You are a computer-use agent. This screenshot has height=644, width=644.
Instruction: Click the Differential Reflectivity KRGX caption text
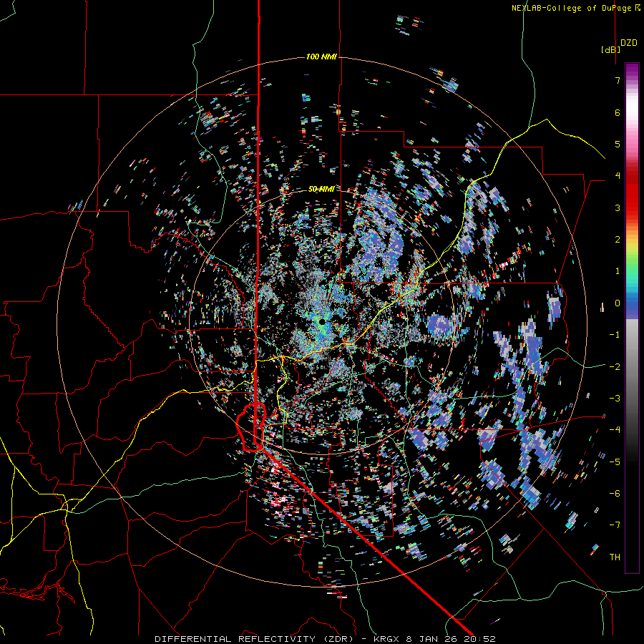point(325,639)
